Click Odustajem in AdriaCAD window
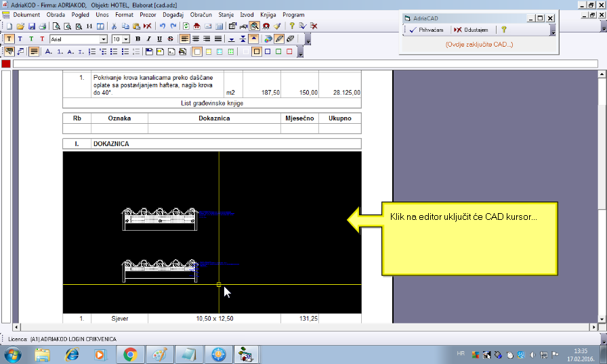Viewport: 607px width, 364px height. 471,30
